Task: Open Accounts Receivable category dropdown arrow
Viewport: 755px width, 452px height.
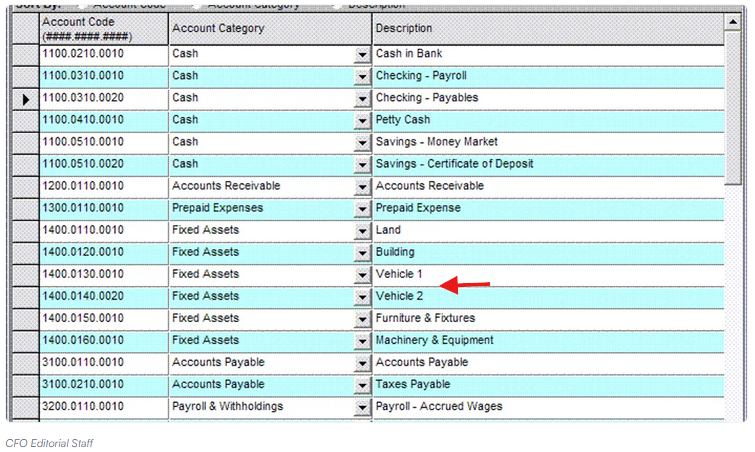Action: [362, 187]
